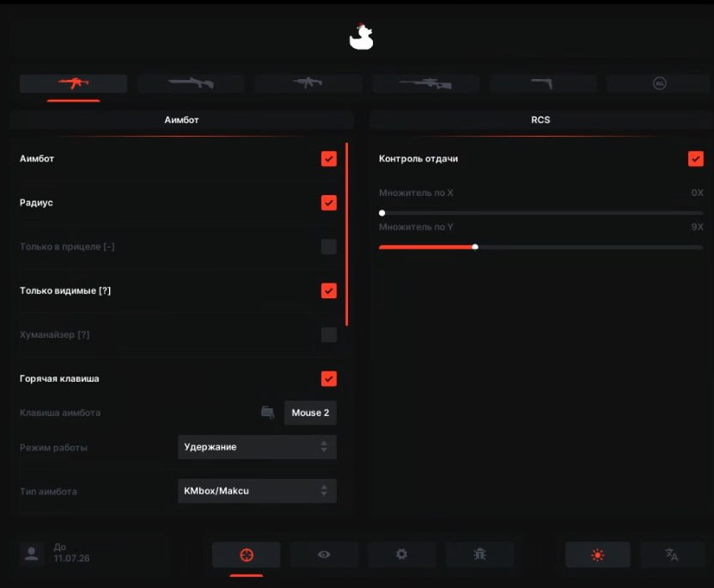Open the submachine gun weapon tab
The height and width of the screenshot is (588, 714).
[308, 83]
